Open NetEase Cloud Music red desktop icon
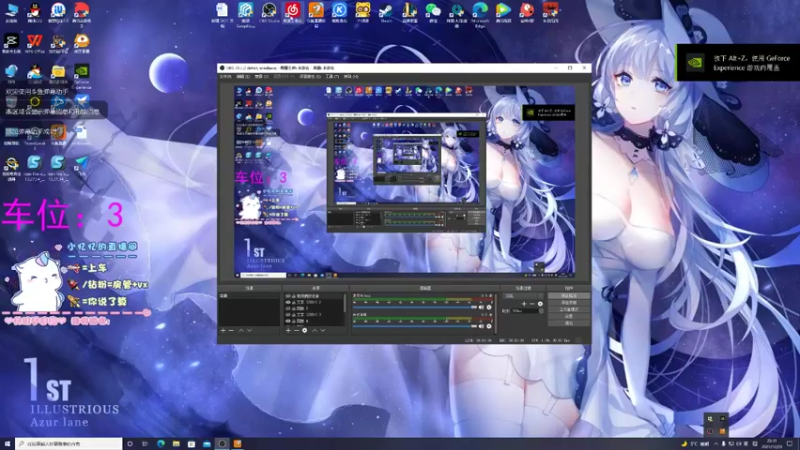Viewport: 800px width, 450px height. pos(292,11)
